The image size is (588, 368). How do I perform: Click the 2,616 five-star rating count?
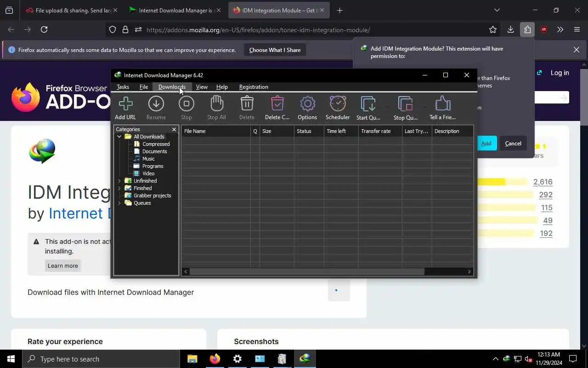click(543, 182)
